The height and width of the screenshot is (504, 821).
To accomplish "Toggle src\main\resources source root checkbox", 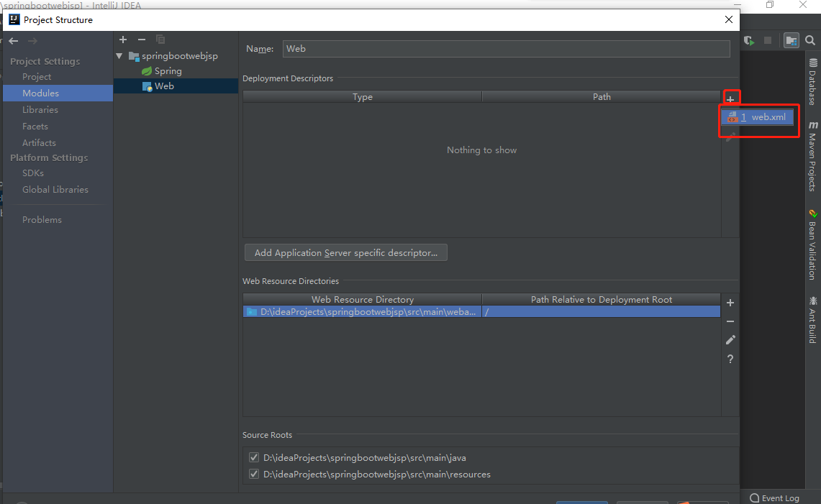I will [x=254, y=475].
